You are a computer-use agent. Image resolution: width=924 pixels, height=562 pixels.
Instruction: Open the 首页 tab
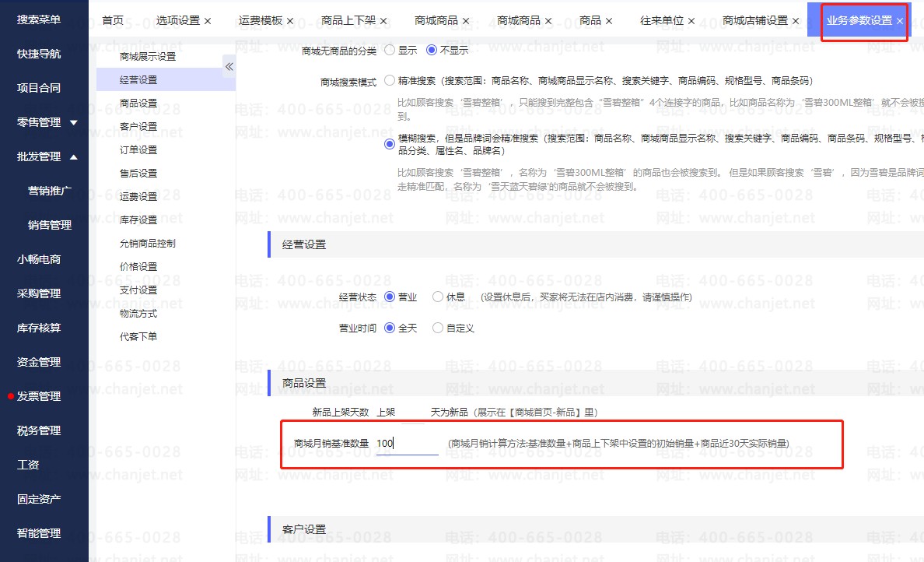tap(113, 21)
